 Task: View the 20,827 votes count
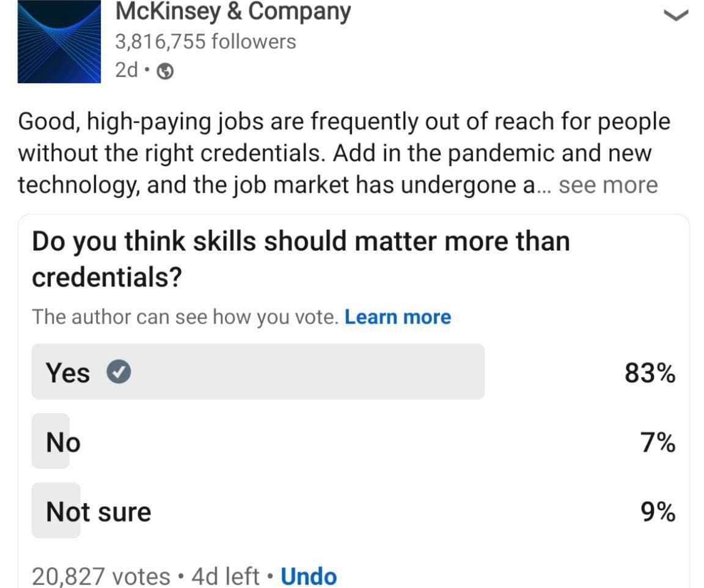[x=101, y=576]
